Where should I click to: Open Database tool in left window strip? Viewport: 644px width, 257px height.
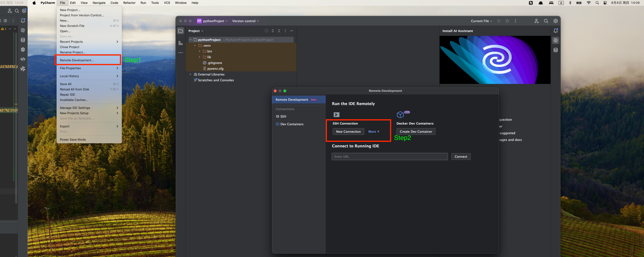(23, 40)
